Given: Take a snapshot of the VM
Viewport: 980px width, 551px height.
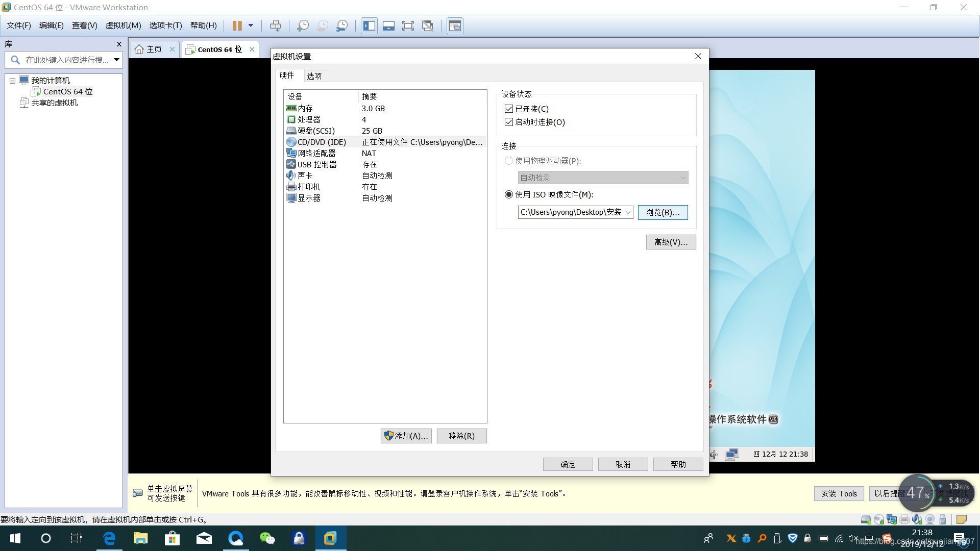Looking at the screenshot, I should coord(303,26).
